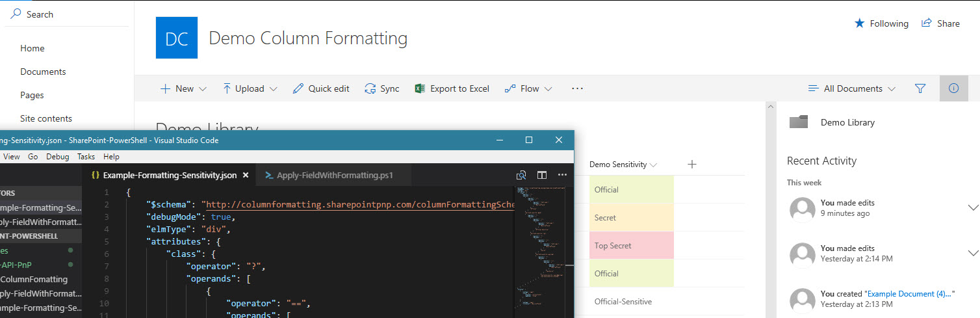Open the Tasks menu in VS Code
The image size is (980, 318).
pyautogui.click(x=86, y=157)
